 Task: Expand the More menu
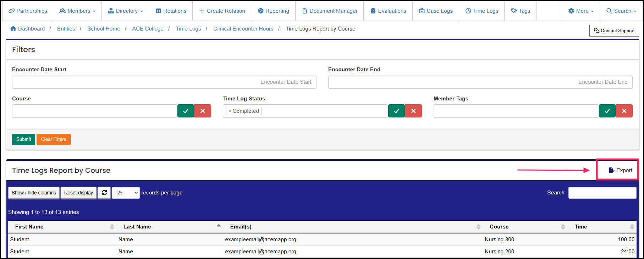[581, 11]
